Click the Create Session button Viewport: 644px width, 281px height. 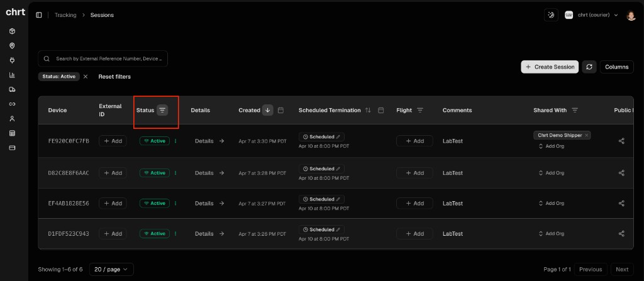(x=550, y=67)
